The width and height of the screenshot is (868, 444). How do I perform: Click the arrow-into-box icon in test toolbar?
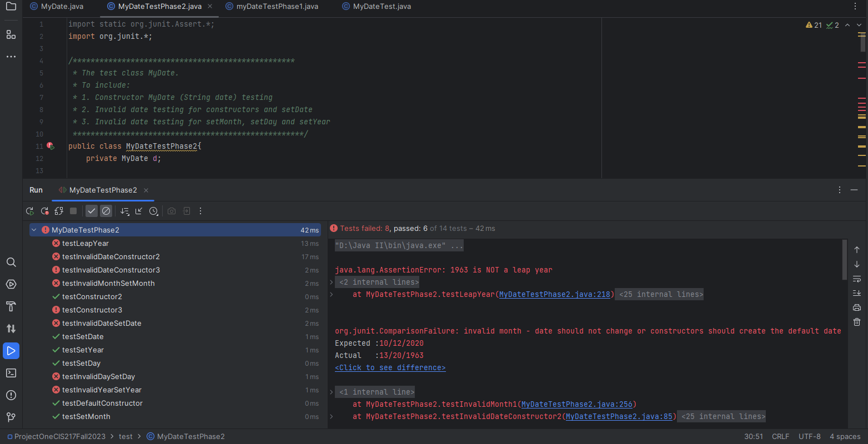[x=187, y=211]
